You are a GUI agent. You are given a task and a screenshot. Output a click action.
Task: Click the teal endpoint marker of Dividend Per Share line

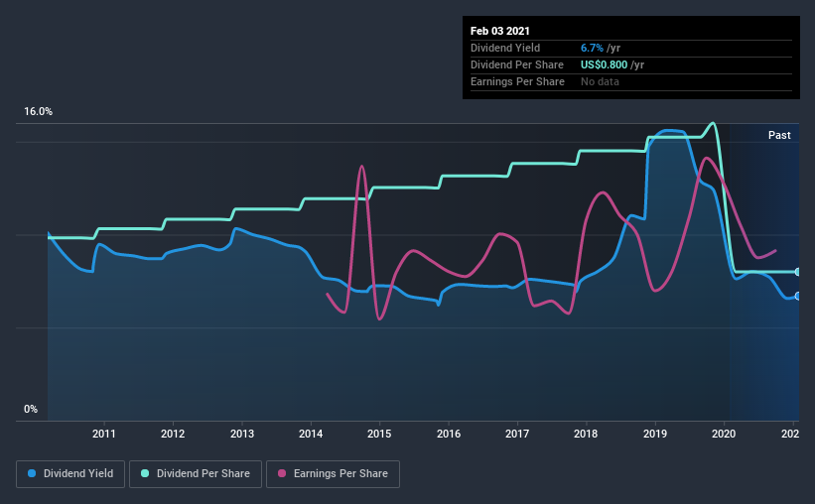pyautogui.click(x=798, y=272)
